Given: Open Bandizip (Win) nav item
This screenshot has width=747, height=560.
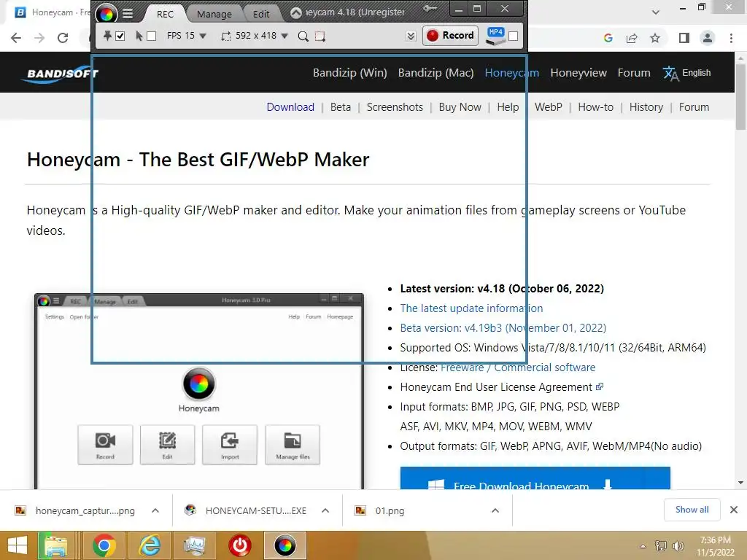Looking at the screenshot, I should point(349,73).
